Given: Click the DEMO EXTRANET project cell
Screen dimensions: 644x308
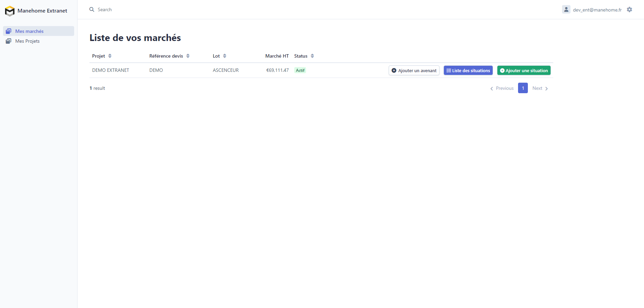Looking at the screenshot, I should (111, 70).
